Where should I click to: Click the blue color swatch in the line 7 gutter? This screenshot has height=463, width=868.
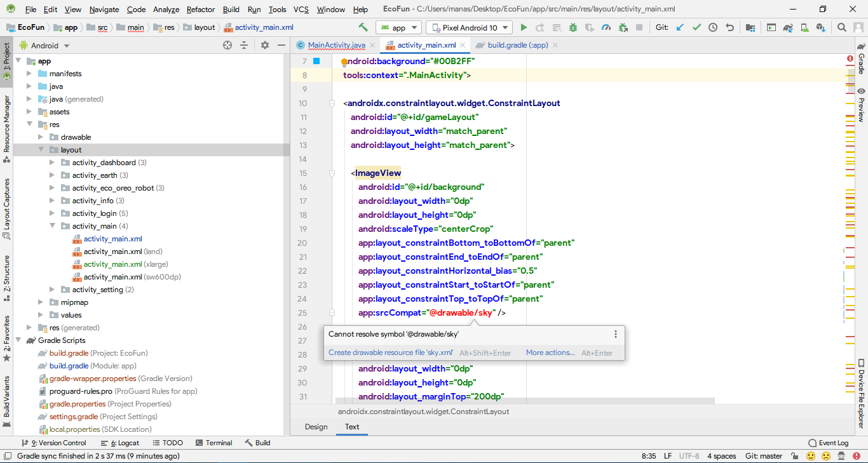pyautogui.click(x=316, y=62)
